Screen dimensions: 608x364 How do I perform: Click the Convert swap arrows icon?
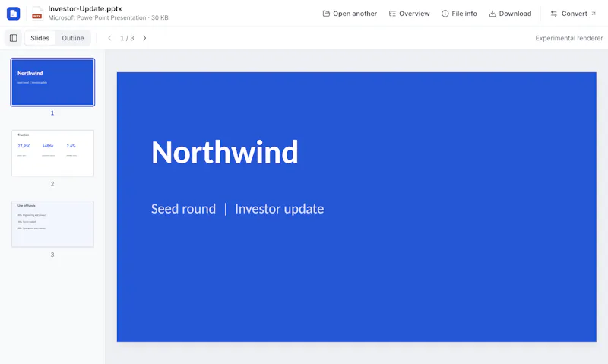[x=554, y=14]
